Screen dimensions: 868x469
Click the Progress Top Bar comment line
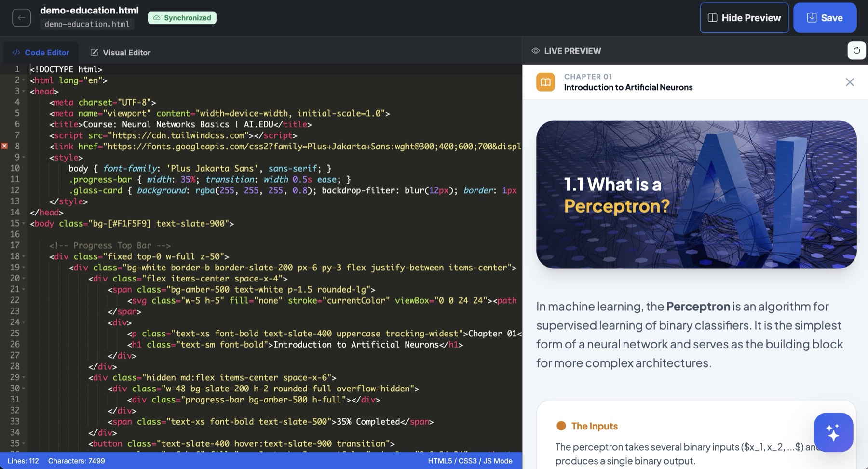coord(110,245)
